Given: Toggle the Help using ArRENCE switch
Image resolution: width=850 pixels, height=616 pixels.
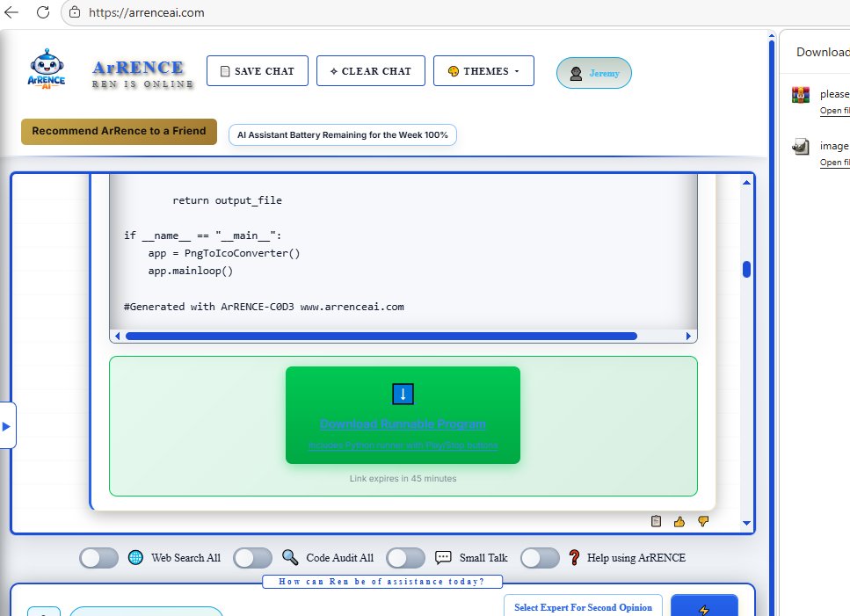Looking at the screenshot, I should (x=540, y=558).
